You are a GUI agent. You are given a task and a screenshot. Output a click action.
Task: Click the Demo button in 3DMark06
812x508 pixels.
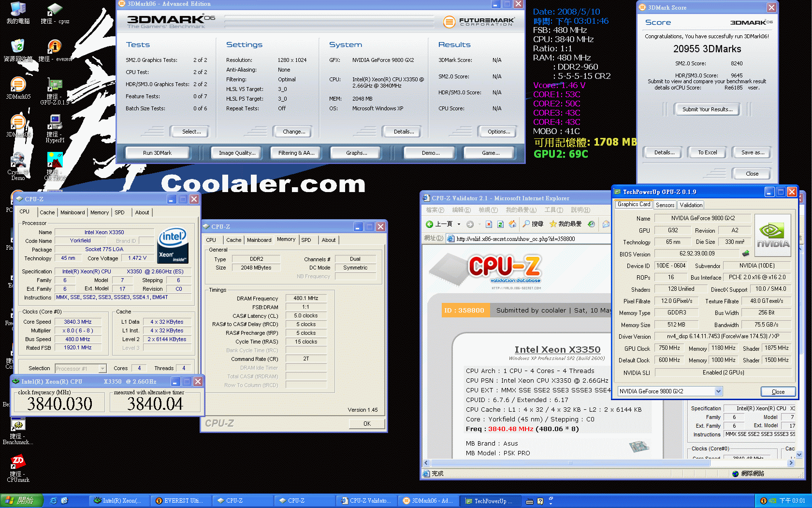(x=431, y=153)
